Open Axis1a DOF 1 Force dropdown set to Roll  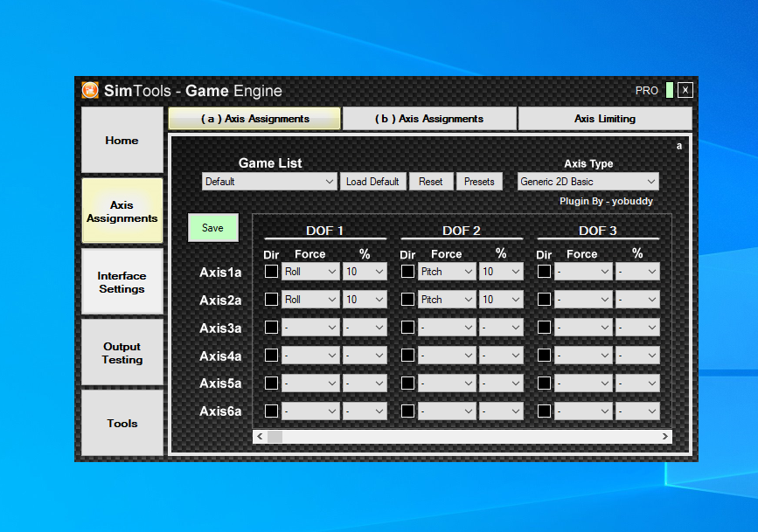click(x=310, y=272)
